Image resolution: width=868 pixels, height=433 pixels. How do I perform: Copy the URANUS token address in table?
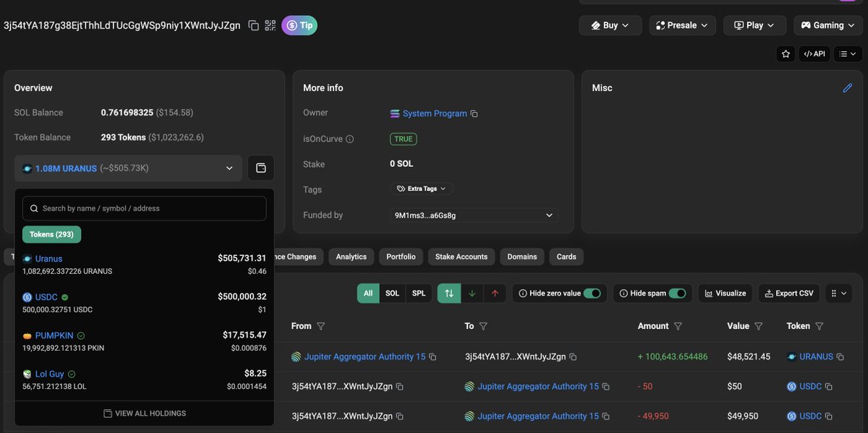point(841,357)
